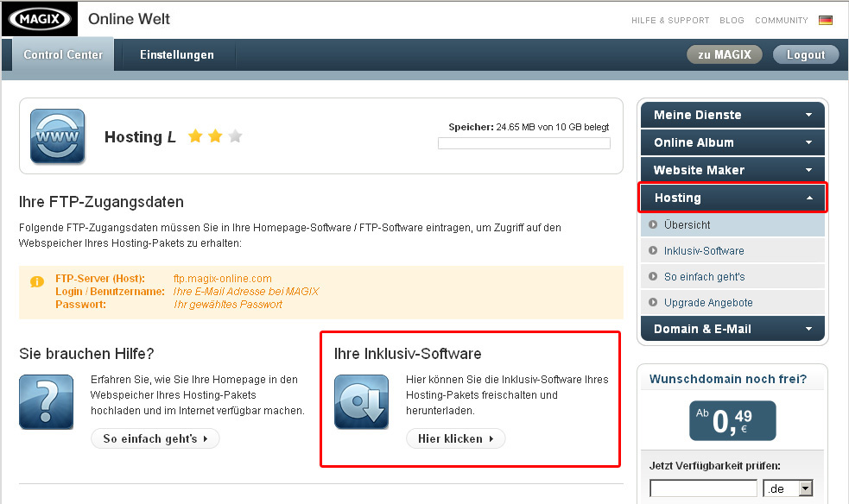Open the Blog link
The image size is (849, 504).
[732, 21]
